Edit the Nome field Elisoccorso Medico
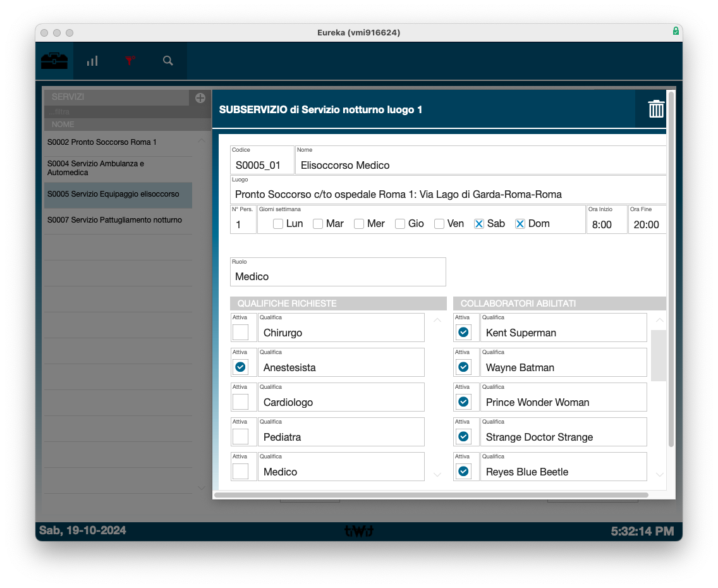The height and width of the screenshot is (588, 718). click(481, 160)
